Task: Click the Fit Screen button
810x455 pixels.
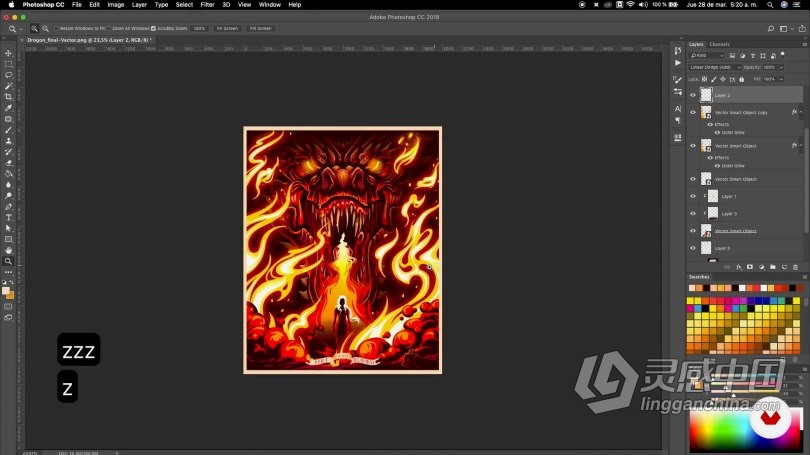Action: 227,28
